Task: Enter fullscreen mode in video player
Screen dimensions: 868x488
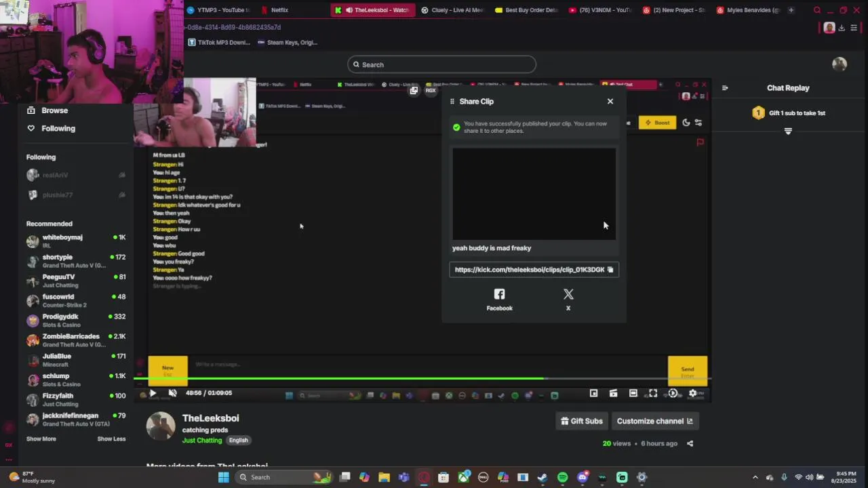Action: tap(653, 393)
